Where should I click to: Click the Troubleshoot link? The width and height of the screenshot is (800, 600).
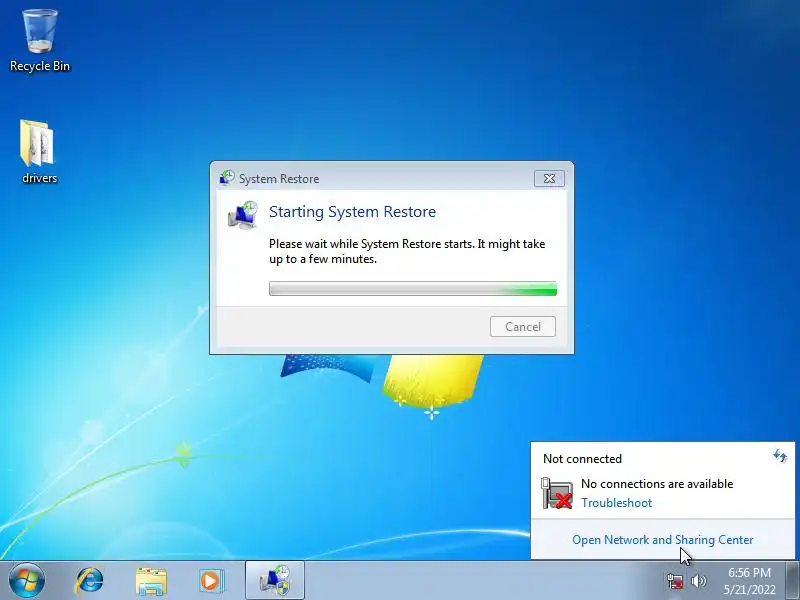point(616,503)
